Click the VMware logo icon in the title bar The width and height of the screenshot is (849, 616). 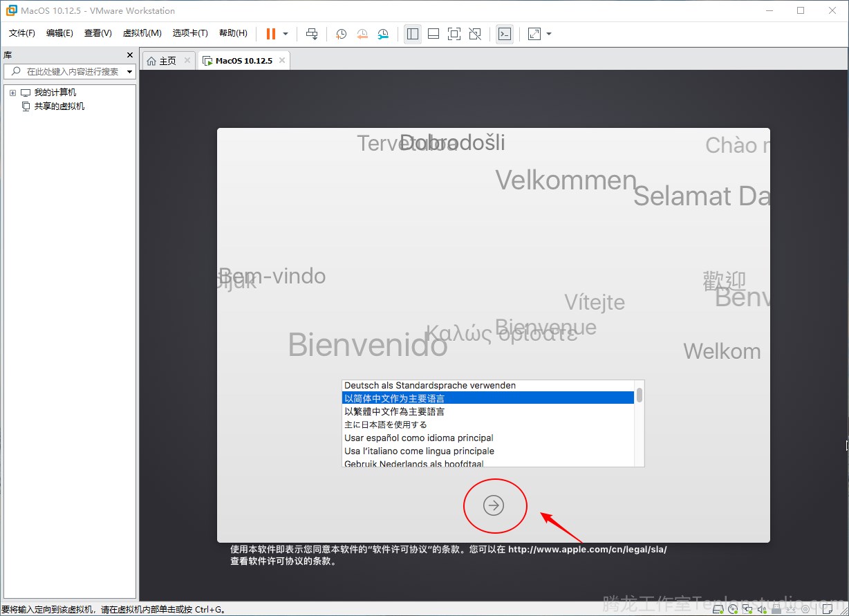[x=11, y=10]
